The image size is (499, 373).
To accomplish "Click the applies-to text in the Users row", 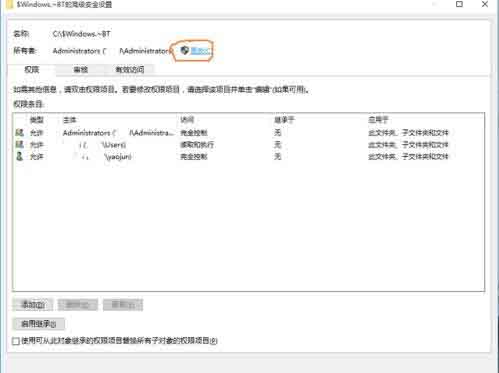I will (x=408, y=145).
